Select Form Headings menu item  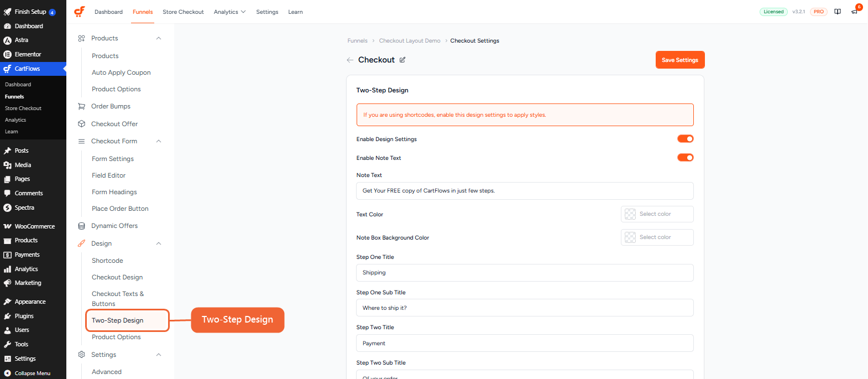pyautogui.click(x=114, y=192)
